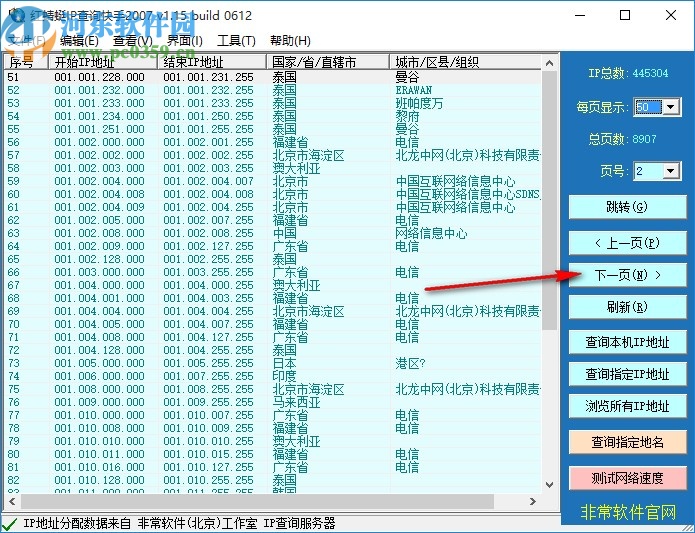
Task: Select row 54 黎府
Action: [x=273, y=116]
